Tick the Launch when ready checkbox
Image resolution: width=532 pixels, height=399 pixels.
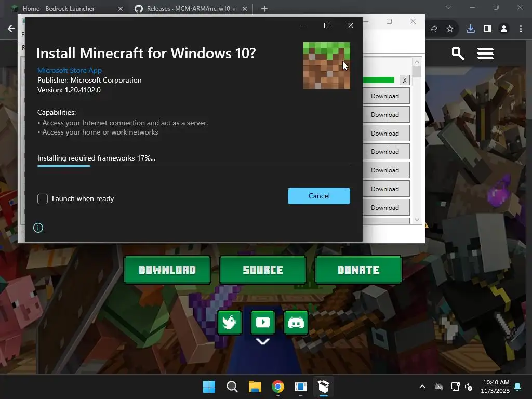[x=43, y=199]
